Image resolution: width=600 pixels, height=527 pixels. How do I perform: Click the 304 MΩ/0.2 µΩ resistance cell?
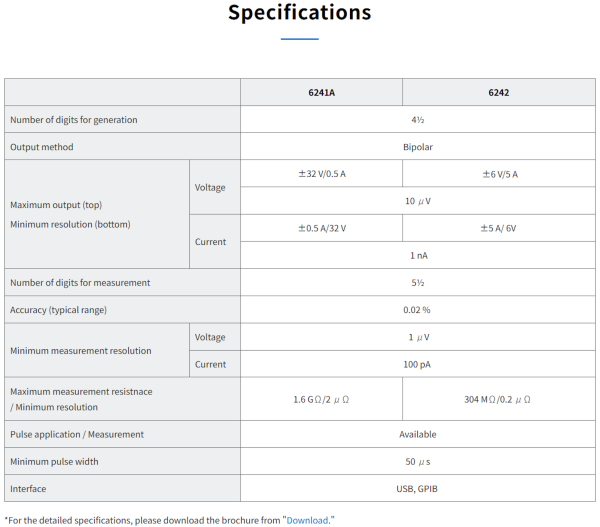point(499,399)
